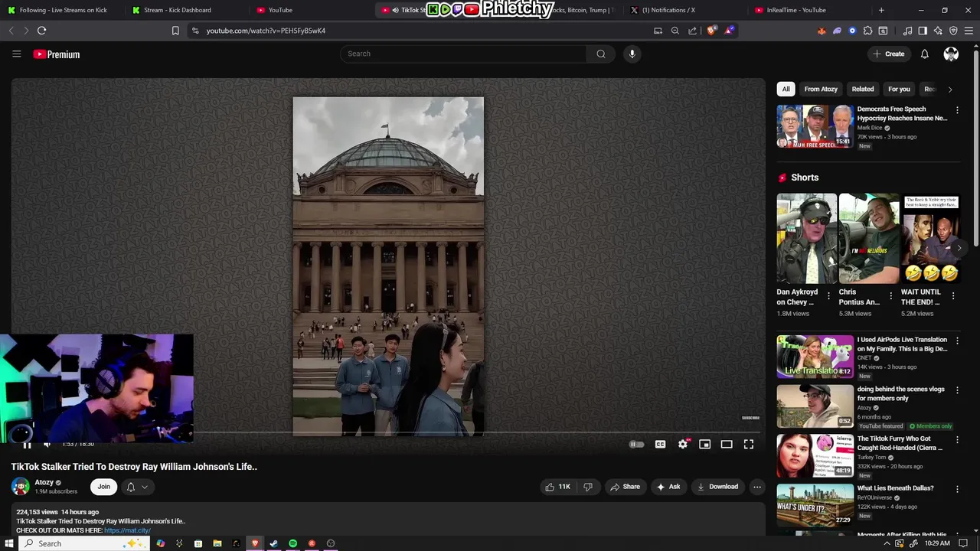Select the Related filter chip
The width and height of the screenshot is (980, 551).
point(863,89)
